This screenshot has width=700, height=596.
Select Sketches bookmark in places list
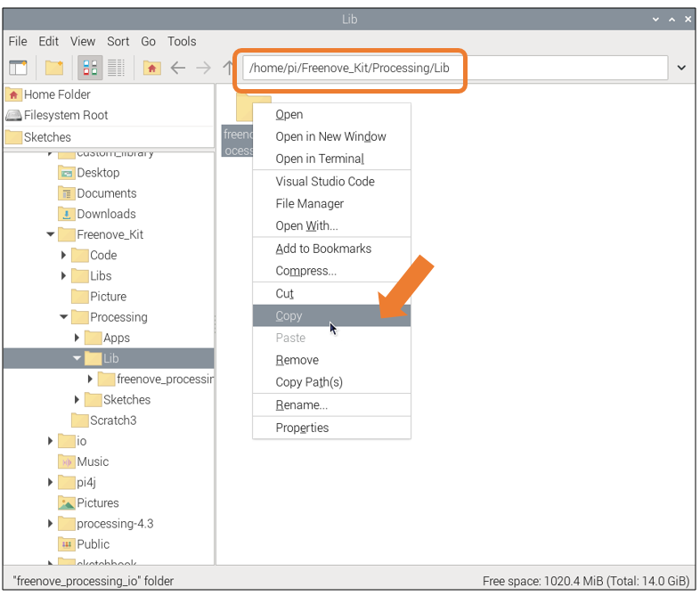point(109,137)
